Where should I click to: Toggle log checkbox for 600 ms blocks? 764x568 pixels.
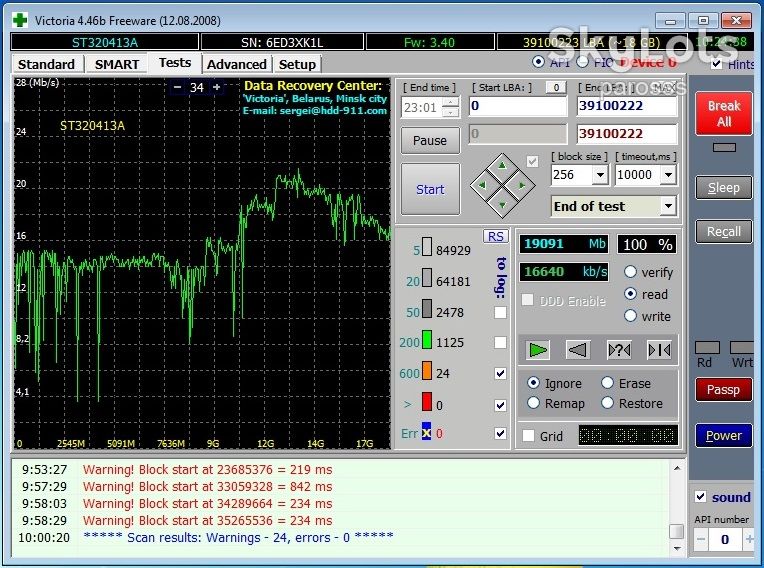500,373
